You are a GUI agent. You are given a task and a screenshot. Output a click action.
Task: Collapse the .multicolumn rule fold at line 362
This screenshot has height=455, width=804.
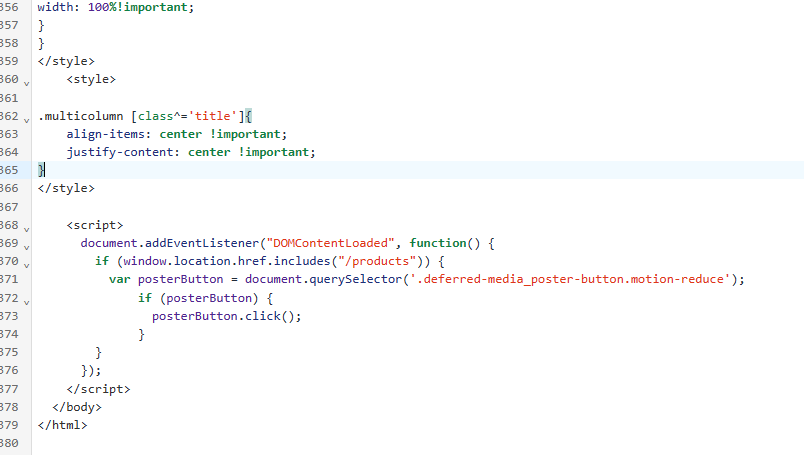[27, 120]
